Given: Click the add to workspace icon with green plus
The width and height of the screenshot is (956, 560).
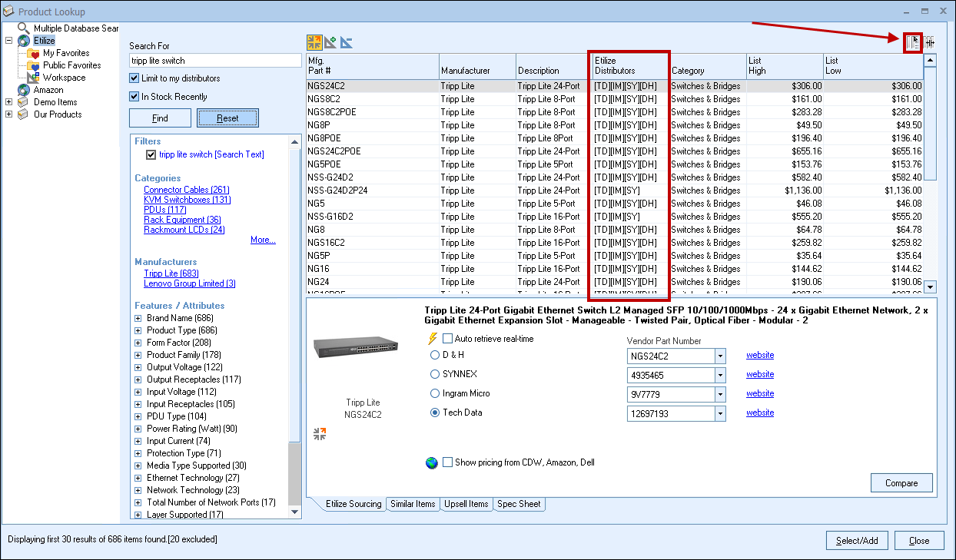Looking at the screenshot, I should [330, 42].
